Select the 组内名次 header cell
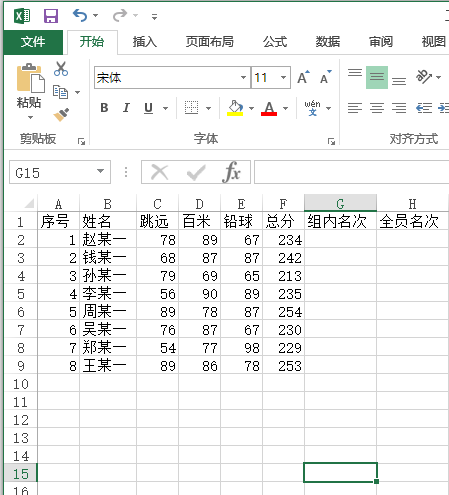Screen dimensions: 449x495 pos(340,221)
